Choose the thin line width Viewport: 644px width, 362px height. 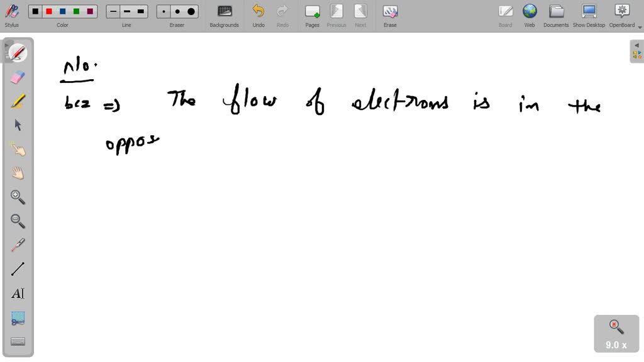(x=113, y=11)
